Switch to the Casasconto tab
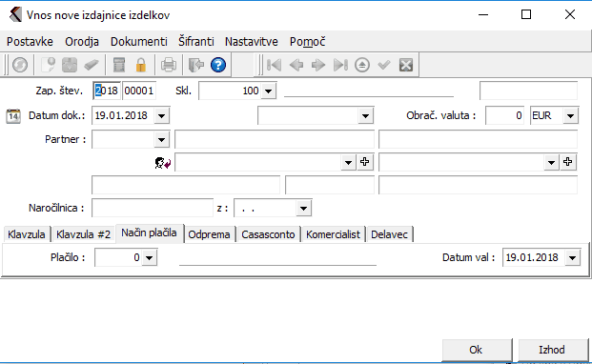592x364 pixels. (268, 234)
